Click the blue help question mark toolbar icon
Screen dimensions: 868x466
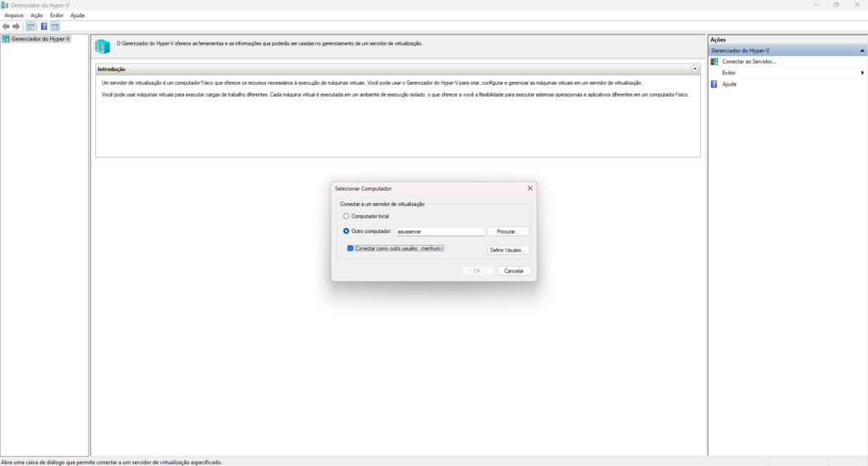click(44, 26)
